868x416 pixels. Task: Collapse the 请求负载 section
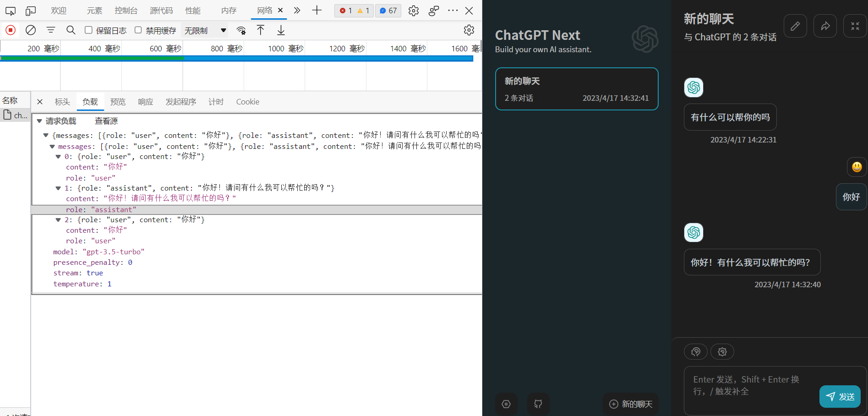click(x=39, y=121)
